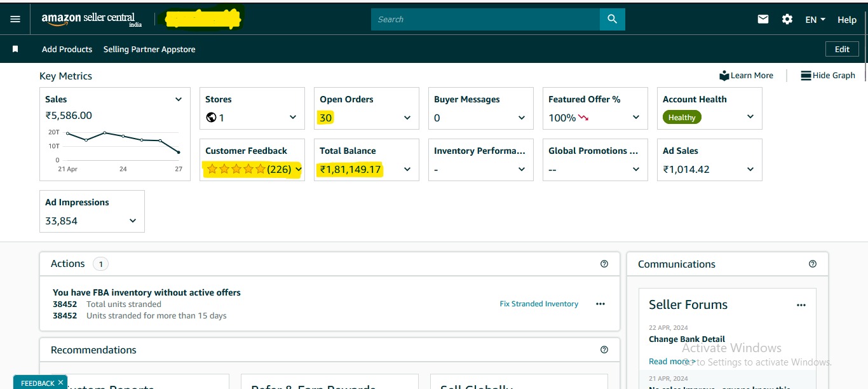Viewport: 868px width, 389px height.
Task: Click into the Search input field
Action: [485, 19]
